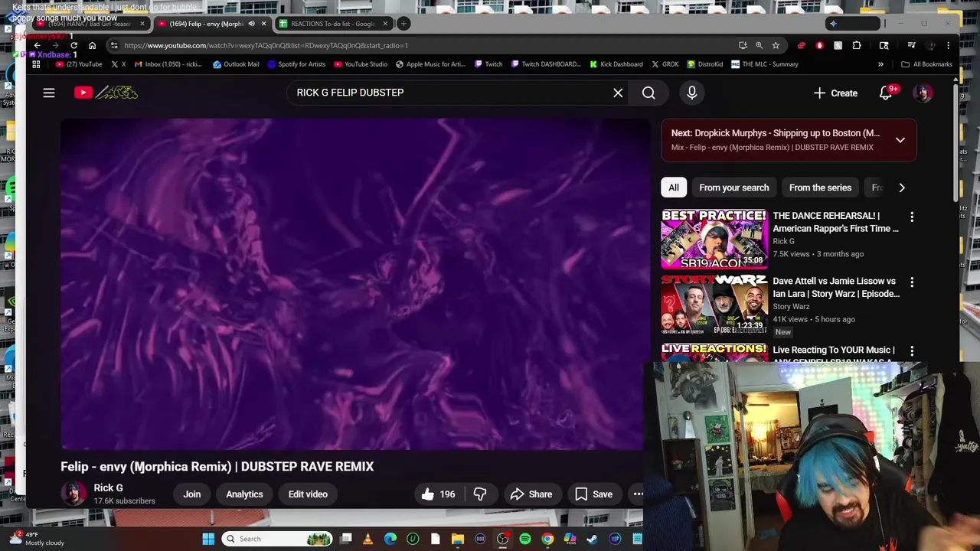Select the From your search chip
Viewport: 980px width, 551px height.
[x=733, y=187]
